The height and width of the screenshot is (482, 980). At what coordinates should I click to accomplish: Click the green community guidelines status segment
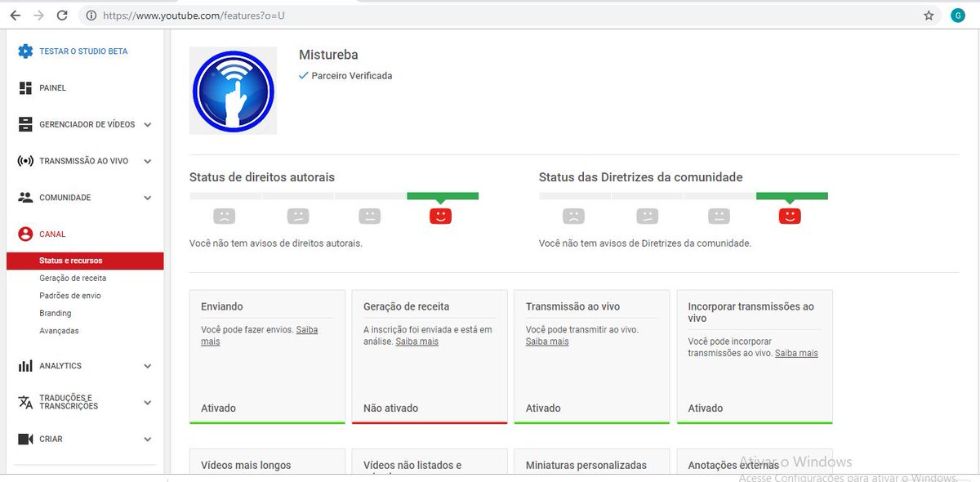[x=792, y=196]
